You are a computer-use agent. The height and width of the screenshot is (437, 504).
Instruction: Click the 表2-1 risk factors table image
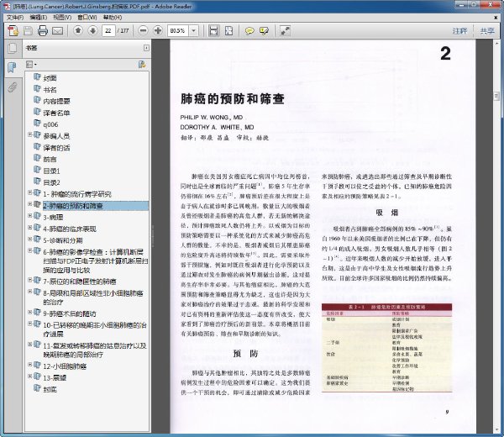coord(386,348)
